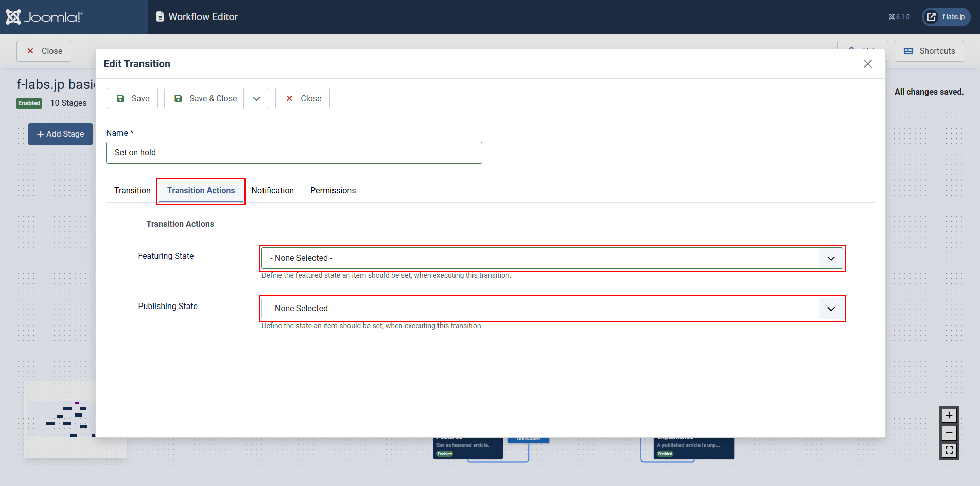
Task: Click the Save button in dialog
Action: 132,99
